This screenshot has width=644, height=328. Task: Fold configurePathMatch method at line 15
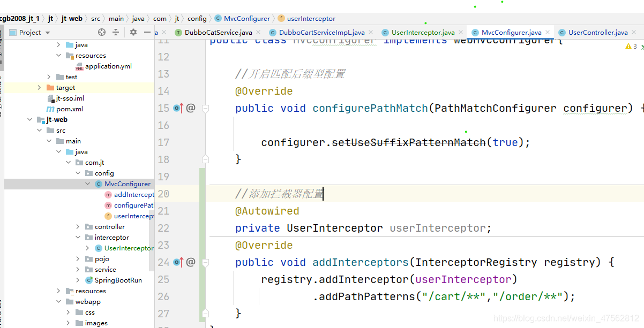point(205,108)
